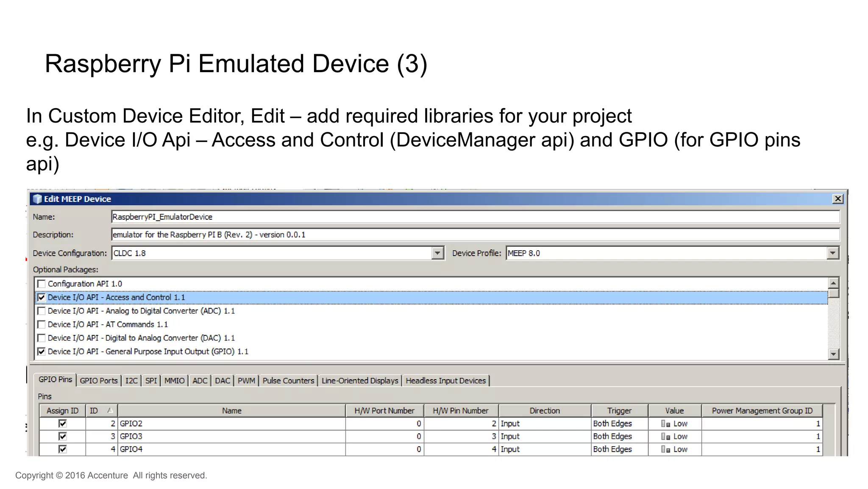
Task: Toggle Assign ID checkbox for GPIO3
Action: point(63,436)
